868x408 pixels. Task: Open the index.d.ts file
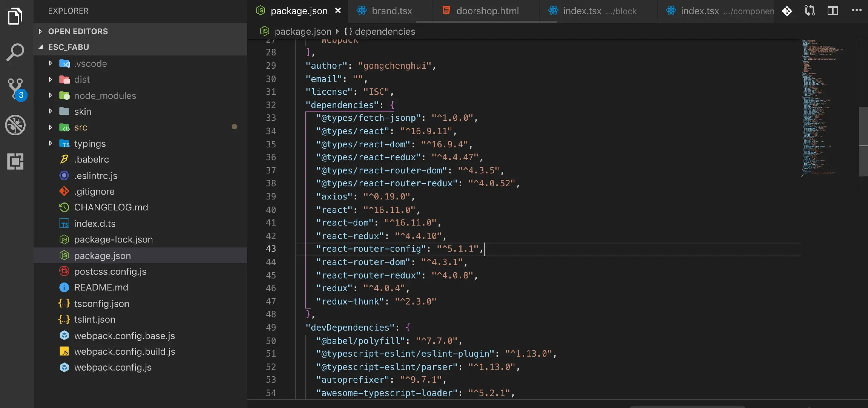pyautogui.click(x=140, y=224)
